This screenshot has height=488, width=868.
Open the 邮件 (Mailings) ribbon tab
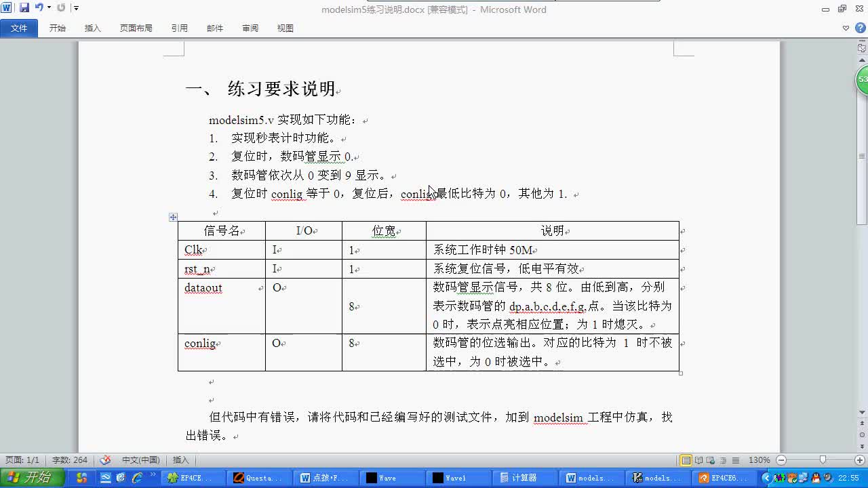click(x=215, y=28)
